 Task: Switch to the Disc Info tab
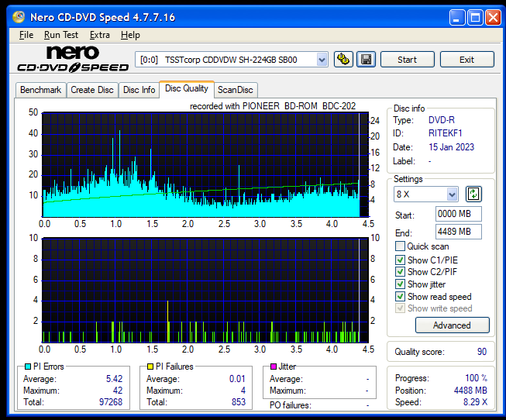tap(139, 90)
